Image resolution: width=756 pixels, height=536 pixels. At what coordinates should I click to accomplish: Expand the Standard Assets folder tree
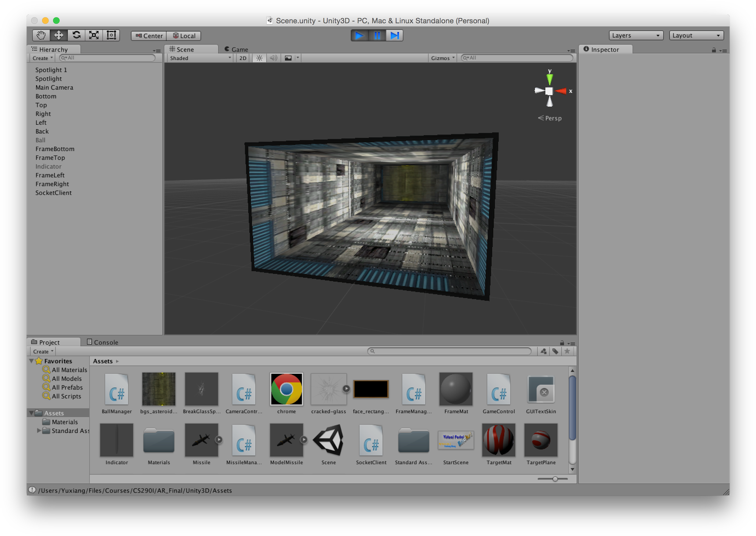click(39, 431)
